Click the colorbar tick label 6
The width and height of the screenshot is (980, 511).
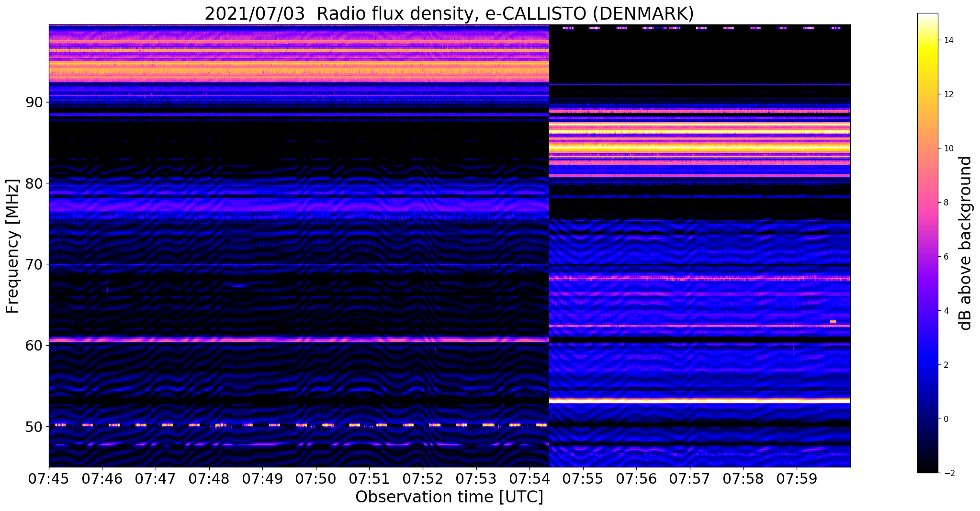tap(946, 257)
